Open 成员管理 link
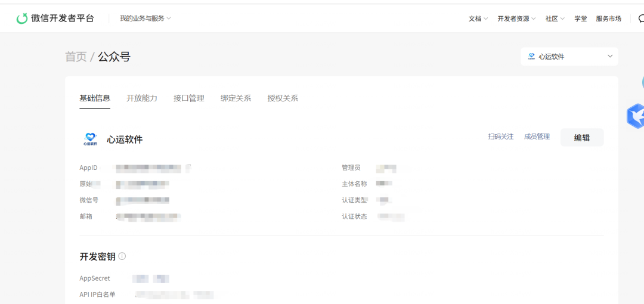The width and height of the screenshot is (644, 304). point(537,137)
